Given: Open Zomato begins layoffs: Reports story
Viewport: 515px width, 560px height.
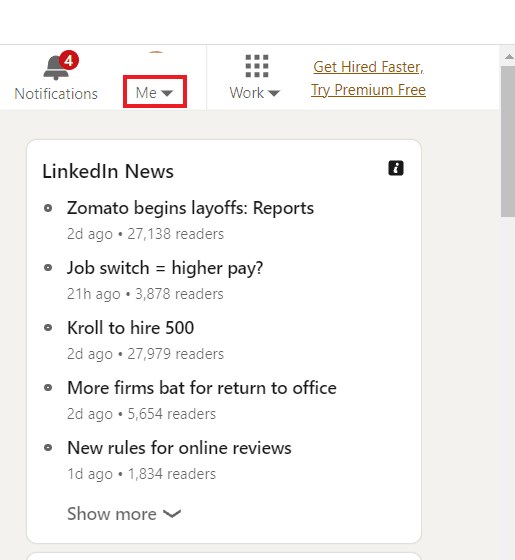Looking at the screenshot, I should point(190,208).
